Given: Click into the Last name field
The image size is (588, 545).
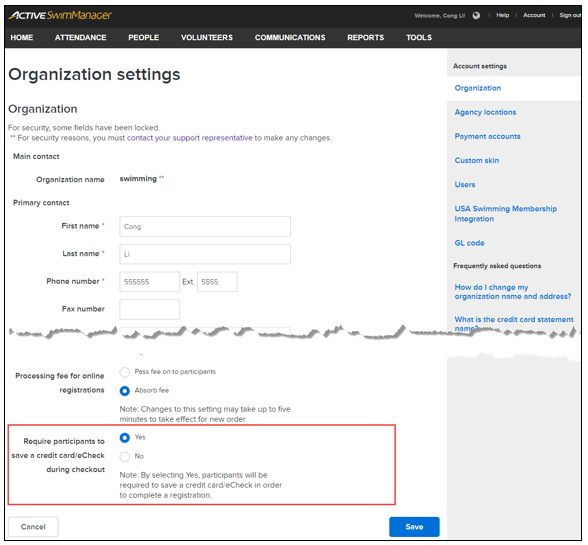Looking at the screenshot, I should [205, 254].
